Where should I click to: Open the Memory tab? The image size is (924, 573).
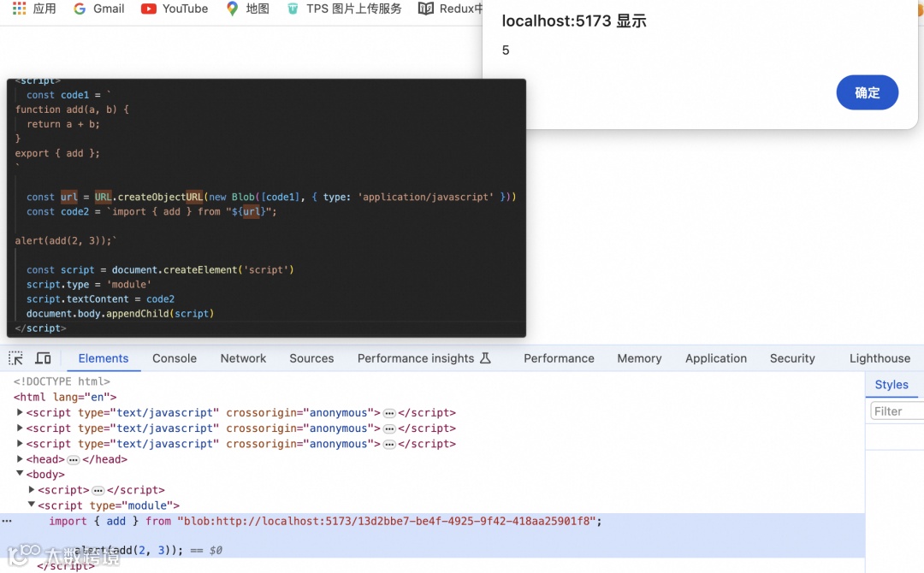(639, 358)
